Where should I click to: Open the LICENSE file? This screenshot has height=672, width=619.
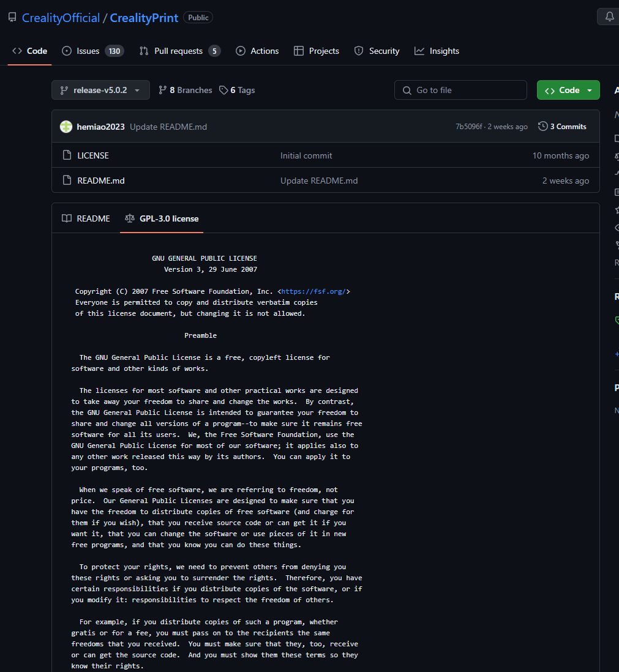click(x=93, y=155)
